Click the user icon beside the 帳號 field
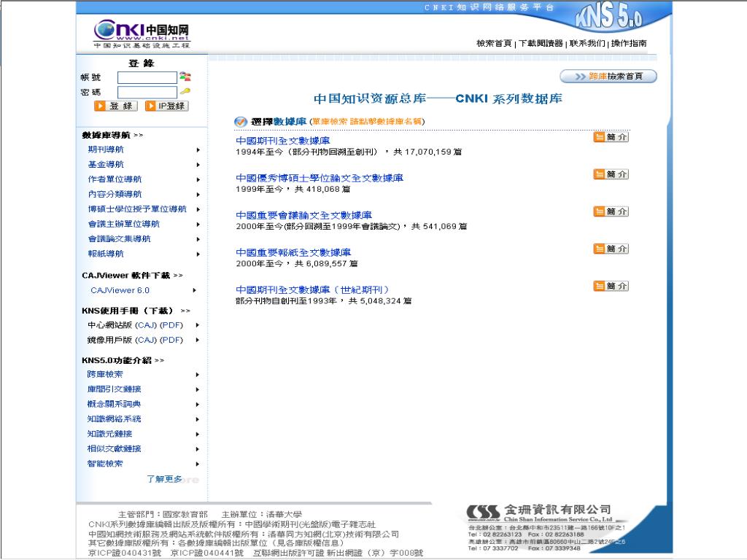Image resolution: width=747 pixels, height=560 pixels. pos(185,76)
